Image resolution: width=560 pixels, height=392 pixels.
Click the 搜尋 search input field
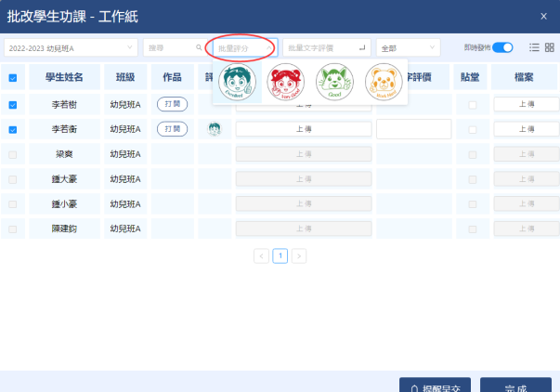click(171, 46)
